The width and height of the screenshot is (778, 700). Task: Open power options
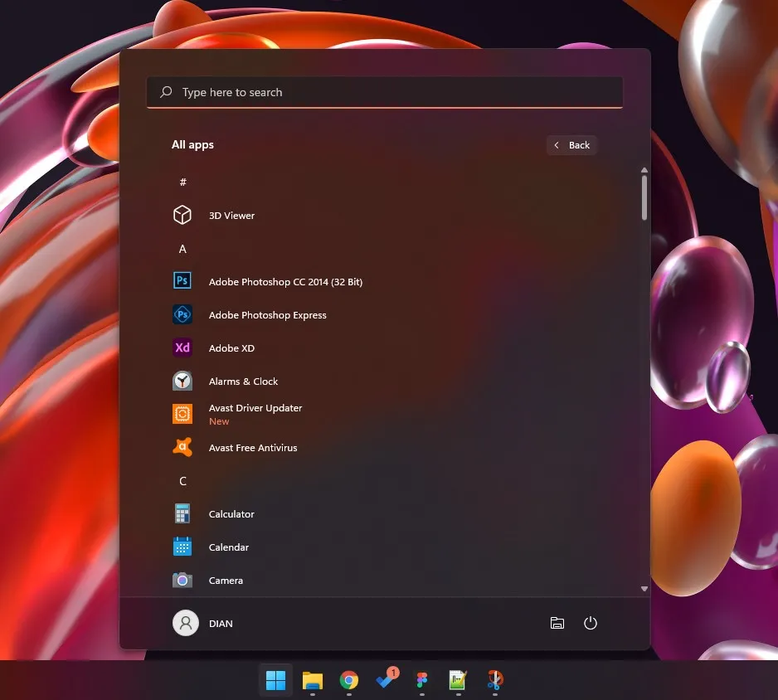point(591,623)
